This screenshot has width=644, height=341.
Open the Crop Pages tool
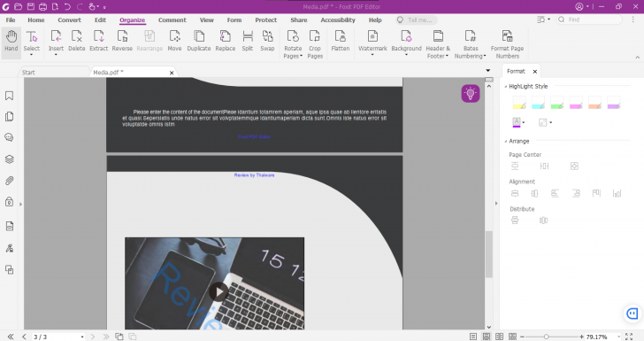point(315,44)
